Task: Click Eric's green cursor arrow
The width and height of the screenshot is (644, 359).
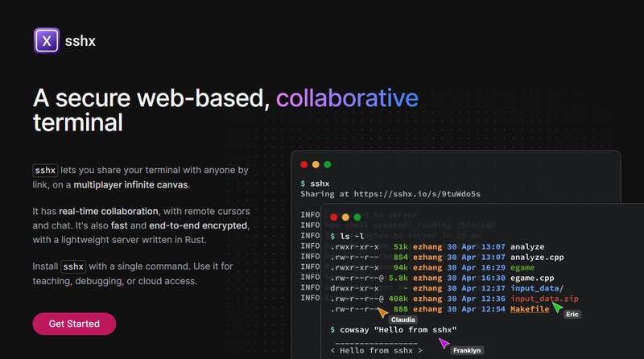Action: pos(557,307)
